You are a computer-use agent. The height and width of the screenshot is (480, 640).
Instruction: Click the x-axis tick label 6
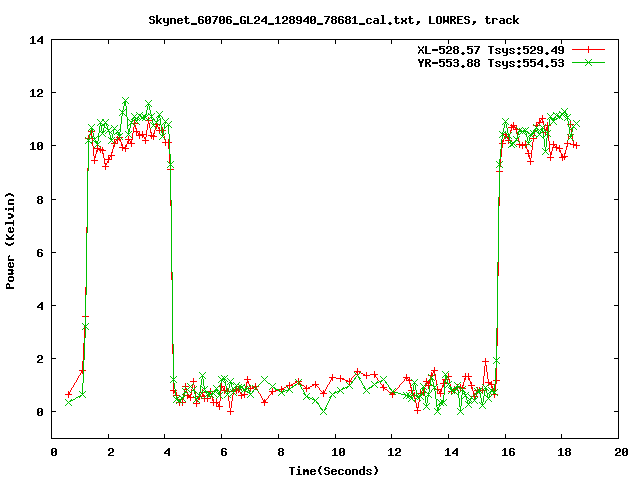point(224,452)
